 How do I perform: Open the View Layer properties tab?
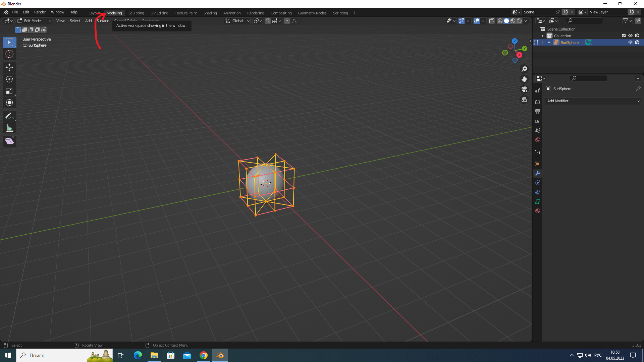538,121
